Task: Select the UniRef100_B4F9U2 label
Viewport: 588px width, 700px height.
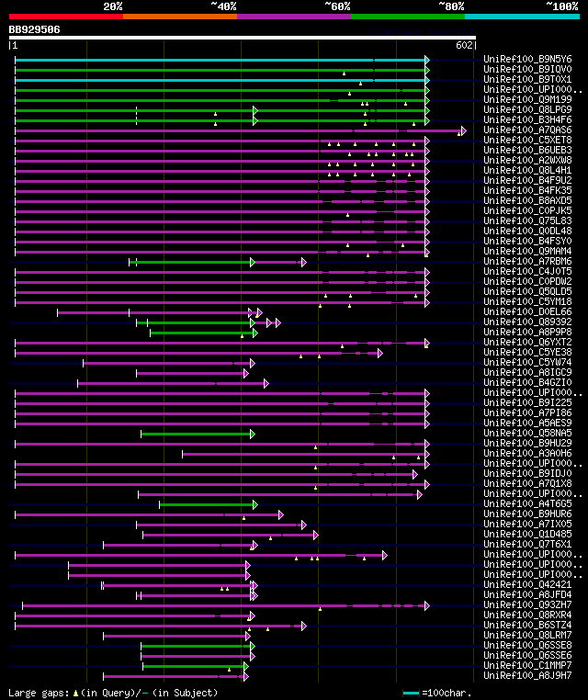Action: point(527,180)
